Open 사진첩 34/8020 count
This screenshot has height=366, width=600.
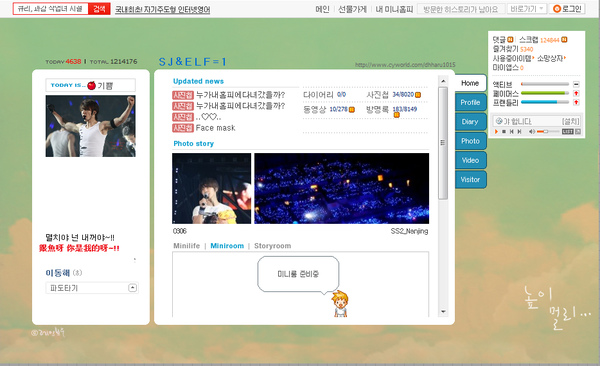click(390, 95)
